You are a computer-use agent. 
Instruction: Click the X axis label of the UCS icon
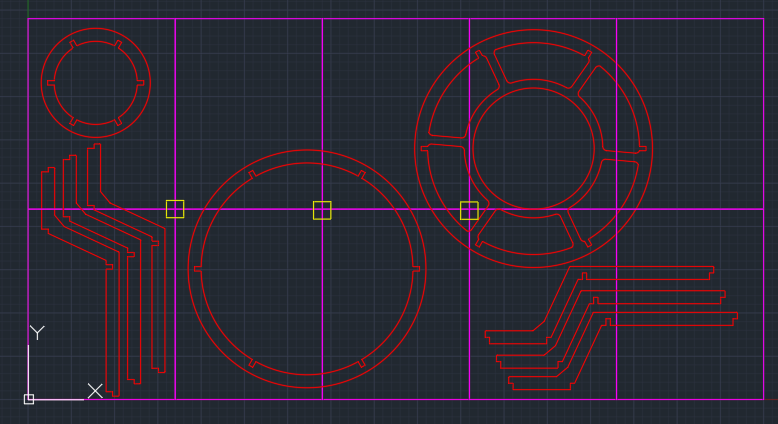pos(95,391)
